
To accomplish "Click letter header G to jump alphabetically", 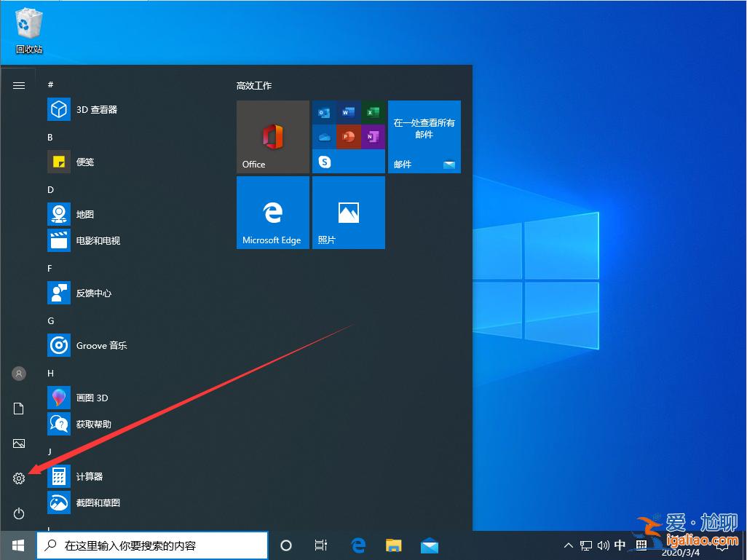I will (50, 320).
